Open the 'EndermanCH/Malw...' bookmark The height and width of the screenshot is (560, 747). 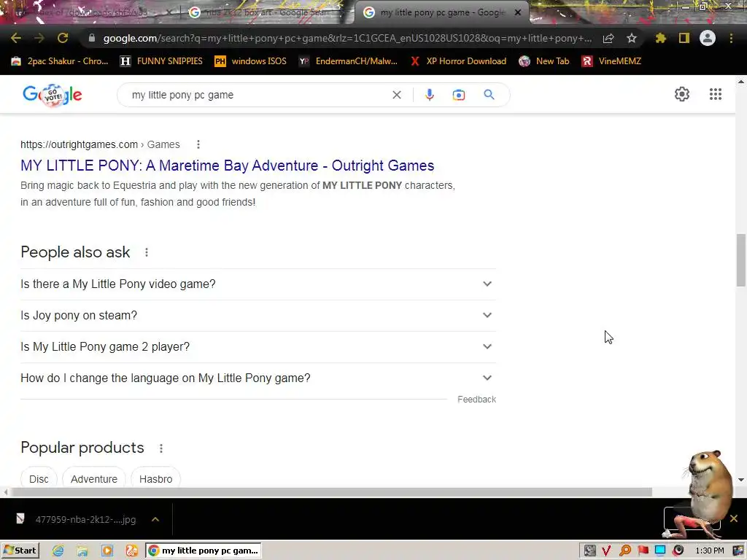(x=348, y=61)
